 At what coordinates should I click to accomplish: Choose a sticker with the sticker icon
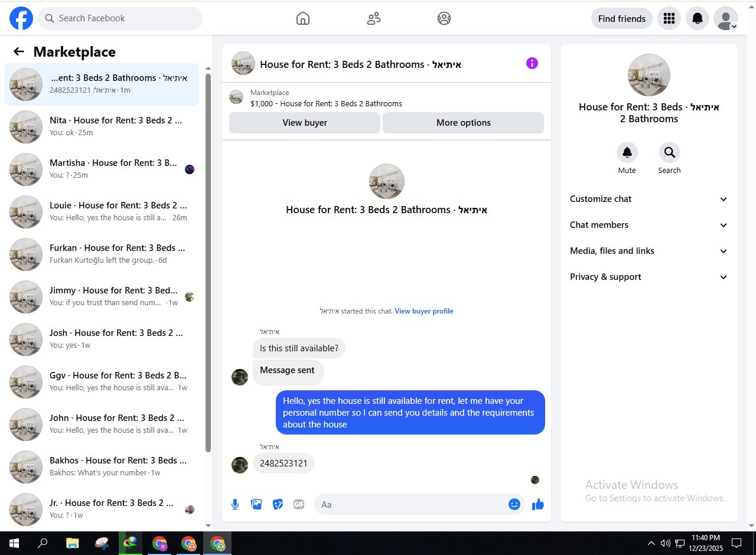[278, 504]
